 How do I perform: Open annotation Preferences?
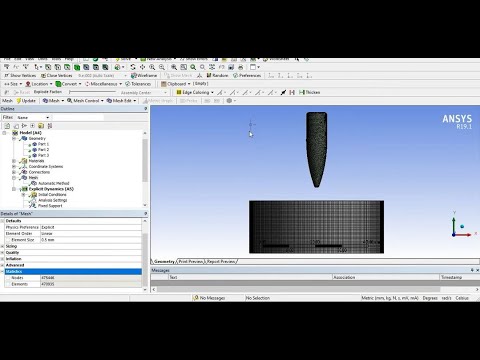coord(247,75)
